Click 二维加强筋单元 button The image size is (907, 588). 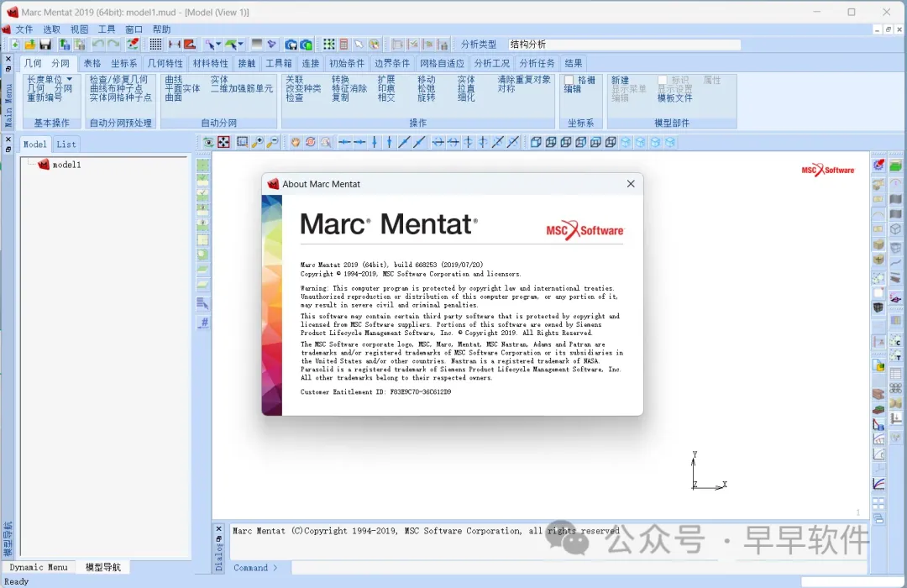[x=242, y=88]
